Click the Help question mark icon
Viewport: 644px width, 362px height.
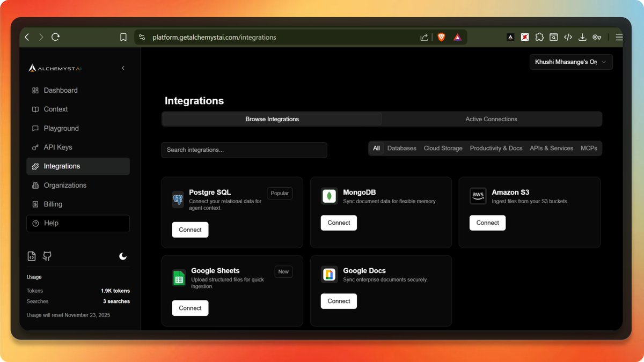pyautogui.click(x=36, y=223)
